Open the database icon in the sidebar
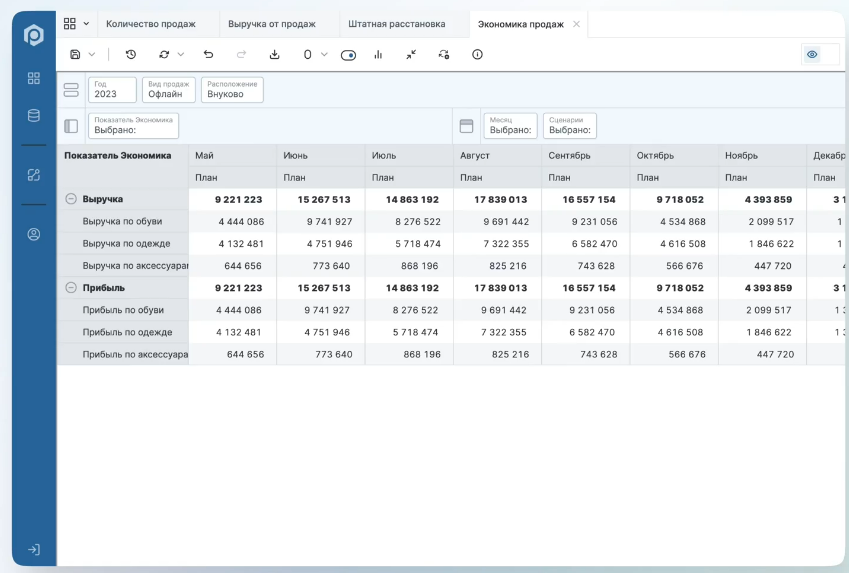This screenshot has height=573, width=849. pos(34,115)
